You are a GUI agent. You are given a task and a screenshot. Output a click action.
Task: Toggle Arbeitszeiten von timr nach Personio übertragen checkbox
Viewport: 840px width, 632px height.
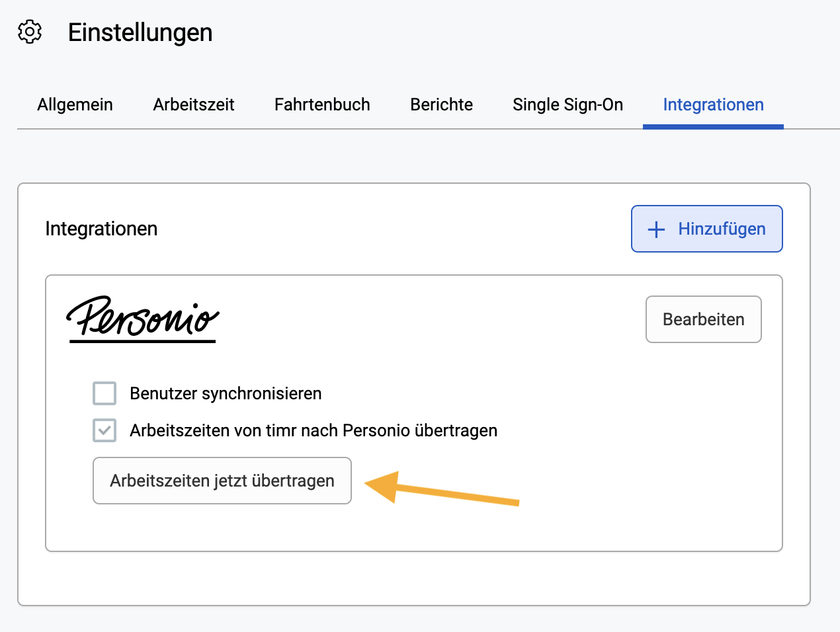point(105,430)
